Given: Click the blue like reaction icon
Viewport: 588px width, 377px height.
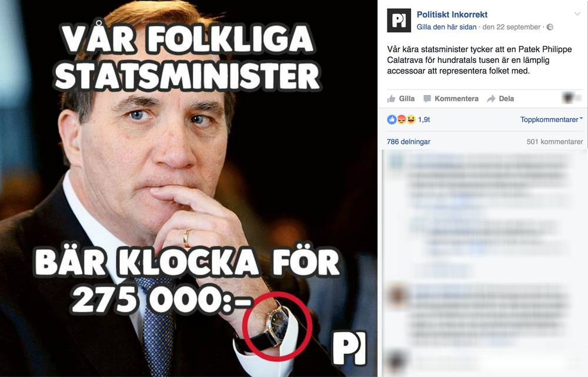Looking at the screenshot, I should tap(392, 119).
